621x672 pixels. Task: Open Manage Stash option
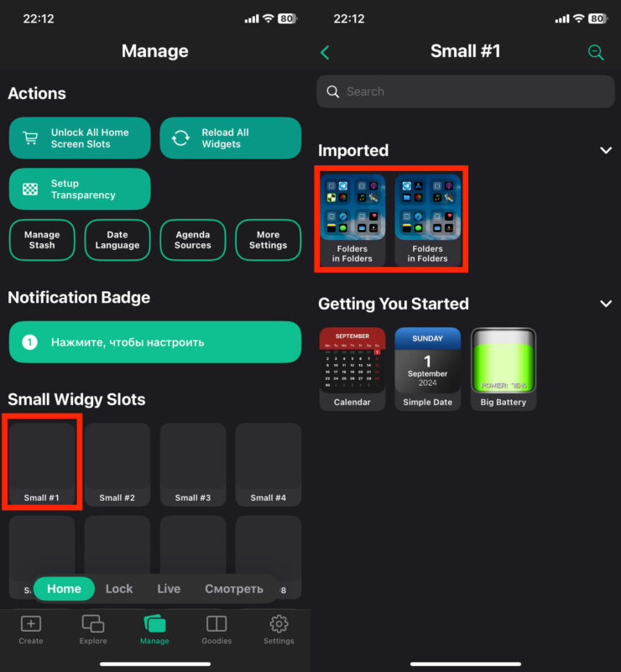[x=42, y=241]
